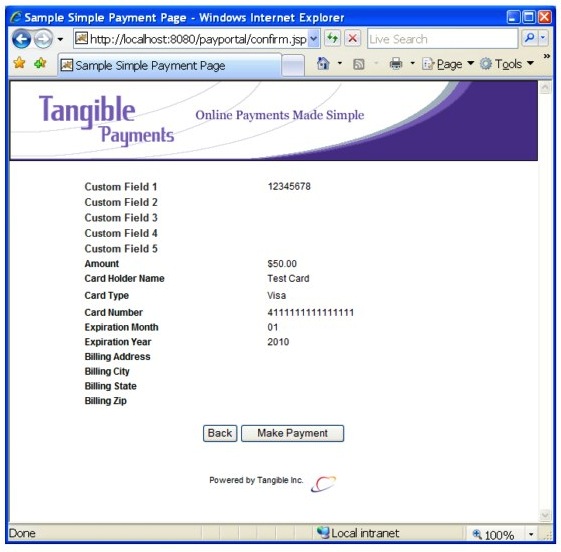
Task: Click the Home page icon
Action: 323,63
